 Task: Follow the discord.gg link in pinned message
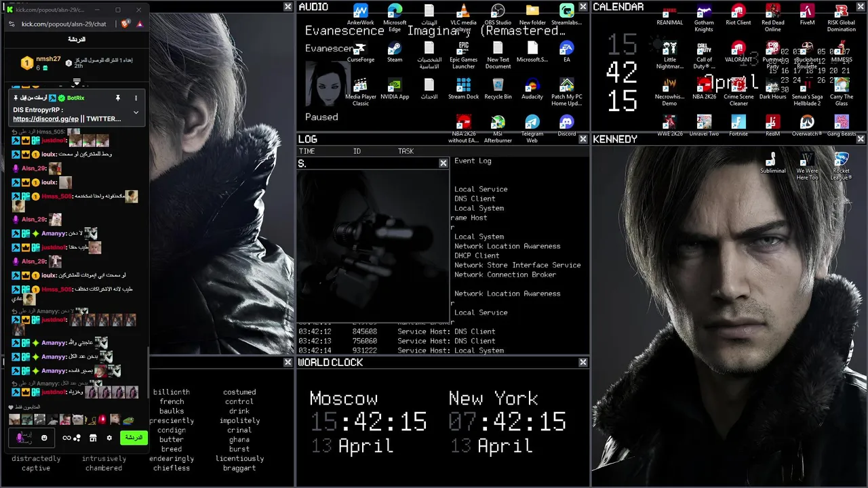(45, 119)
